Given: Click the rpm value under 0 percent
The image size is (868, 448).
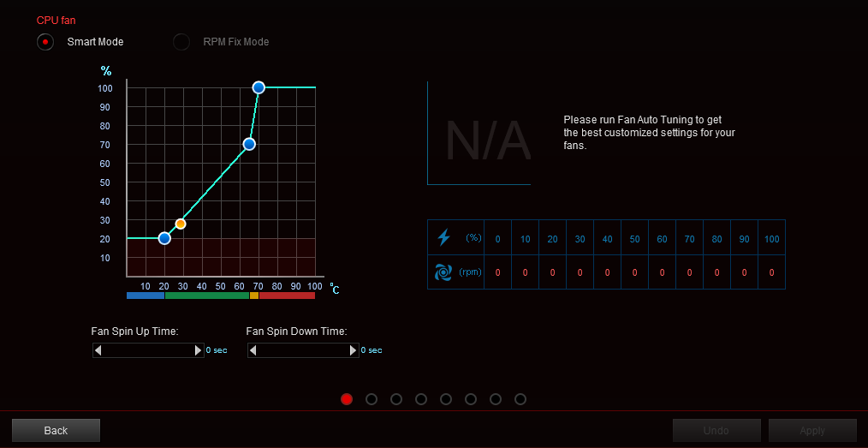Looking at the screenshot, I should pyautogui.click(x=497, y=273).
